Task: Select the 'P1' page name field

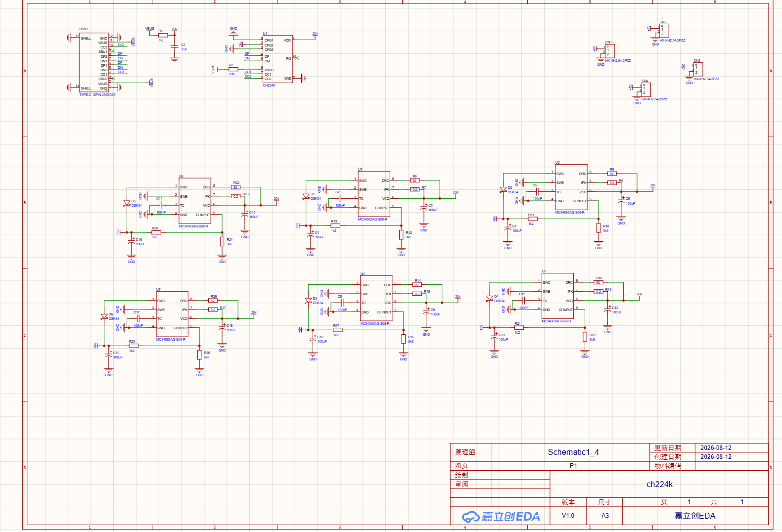Action: pos(573,466)
